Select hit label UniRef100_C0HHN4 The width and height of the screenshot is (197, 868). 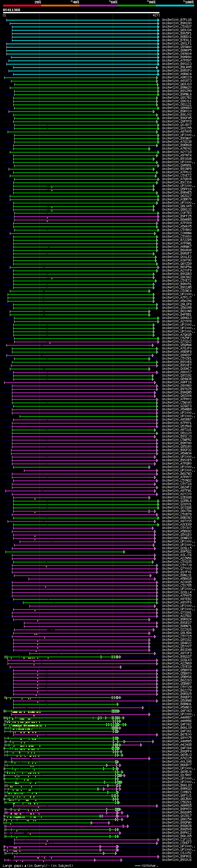point(177,233)
